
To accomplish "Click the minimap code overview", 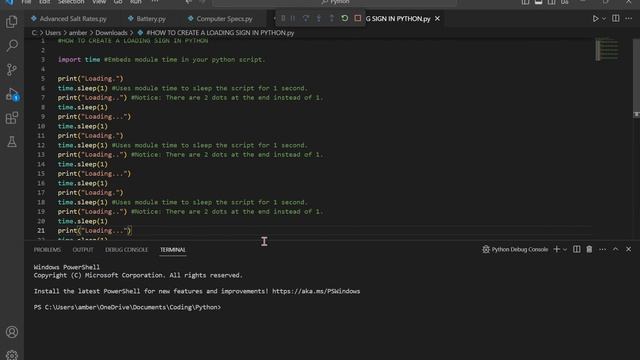I will coord(607,49).
